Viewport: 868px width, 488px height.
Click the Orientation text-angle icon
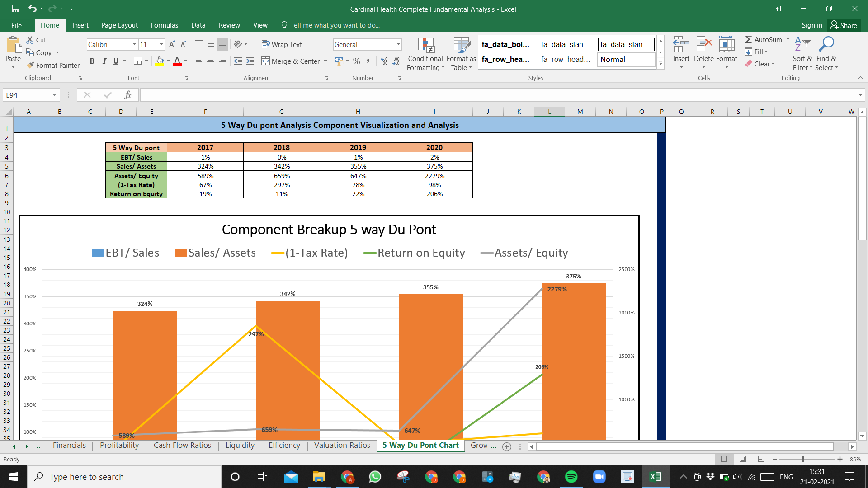[x=238, y=44]
